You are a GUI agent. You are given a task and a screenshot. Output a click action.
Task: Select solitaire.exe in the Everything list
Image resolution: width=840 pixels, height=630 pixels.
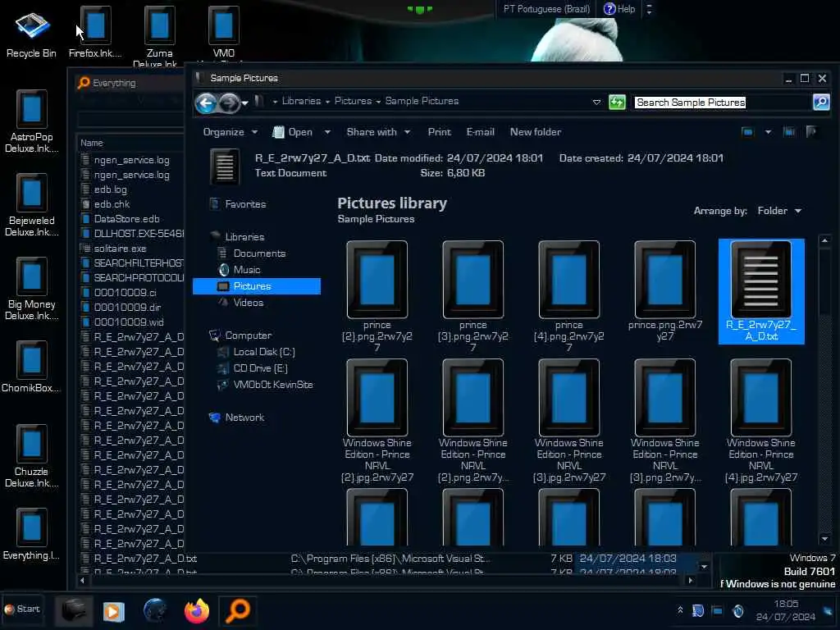[120, 249]
